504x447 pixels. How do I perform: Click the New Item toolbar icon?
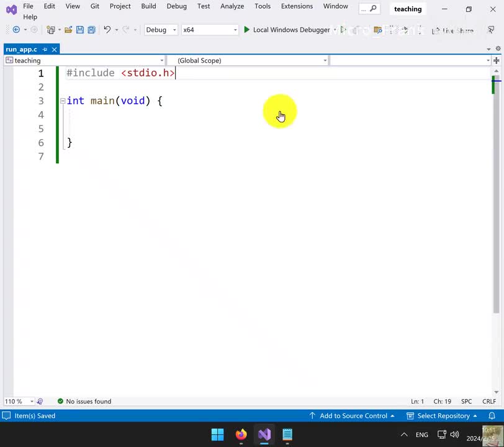[x=50, y=30]
